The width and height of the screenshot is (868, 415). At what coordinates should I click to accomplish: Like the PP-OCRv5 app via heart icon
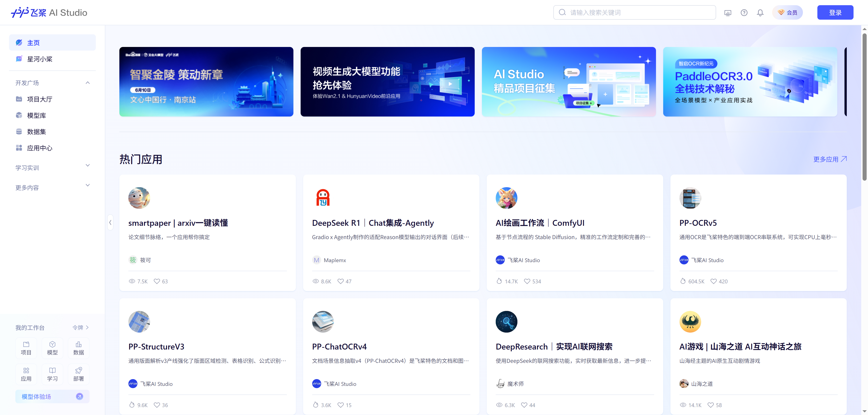[713, 281]
